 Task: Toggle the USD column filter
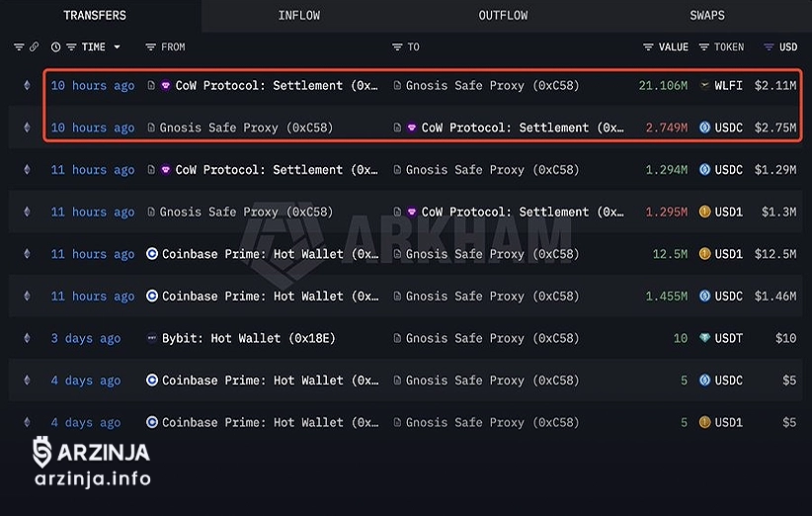pyautogui.click(x=769, y=46)
